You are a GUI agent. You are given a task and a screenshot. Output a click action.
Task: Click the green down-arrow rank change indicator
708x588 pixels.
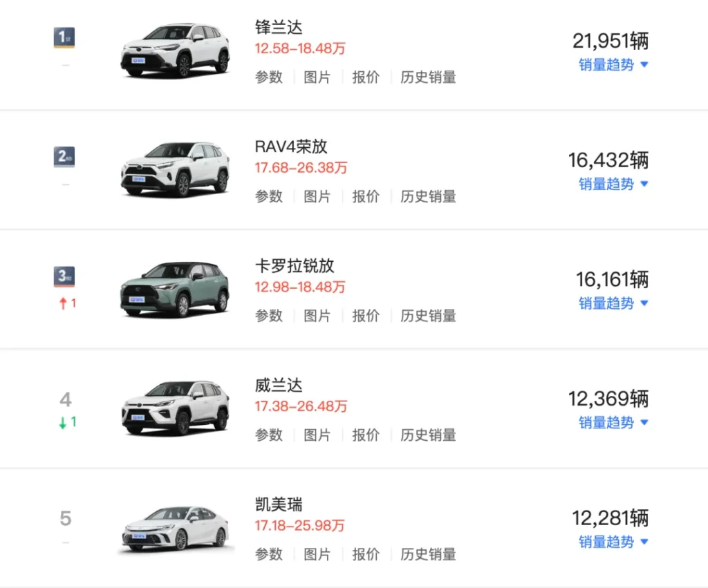pyautogui.click(x=67, y=422)
